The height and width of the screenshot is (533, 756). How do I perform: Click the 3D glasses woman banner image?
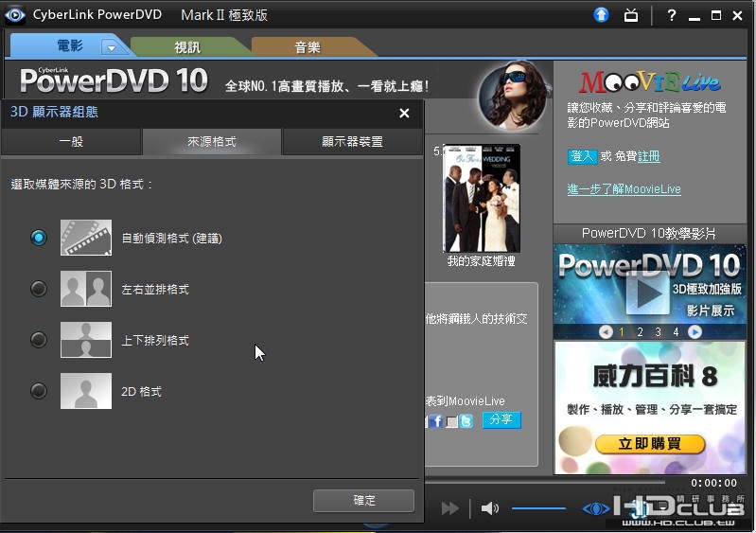(x=513, y=97)
